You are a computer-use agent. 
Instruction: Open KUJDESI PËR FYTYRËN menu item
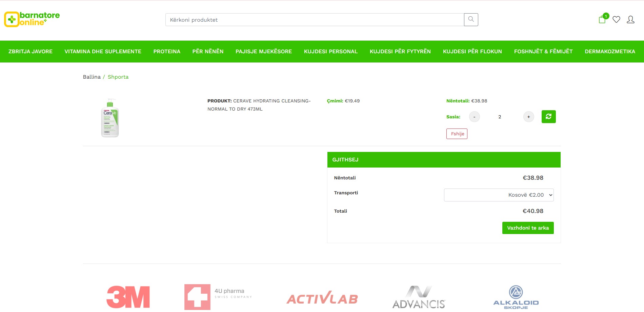400,52
